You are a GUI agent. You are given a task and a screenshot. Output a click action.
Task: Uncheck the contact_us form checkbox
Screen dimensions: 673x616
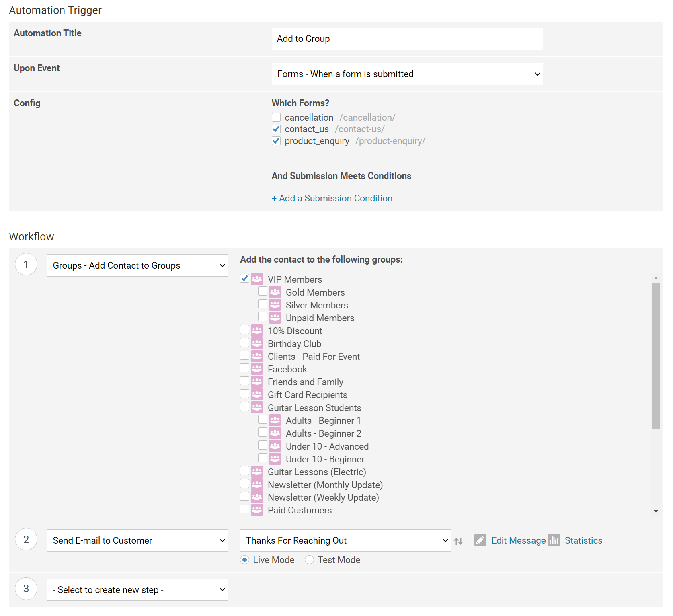(276, 129)
